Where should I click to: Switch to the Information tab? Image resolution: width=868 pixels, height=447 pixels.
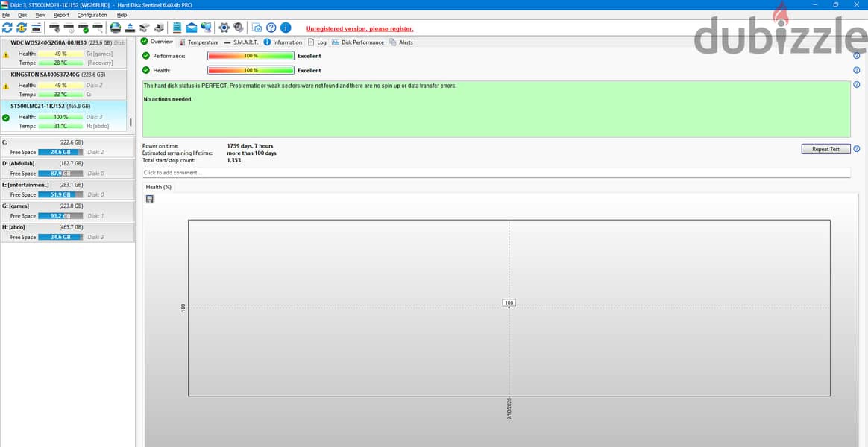pyautogui.click(x=283, y=42)
